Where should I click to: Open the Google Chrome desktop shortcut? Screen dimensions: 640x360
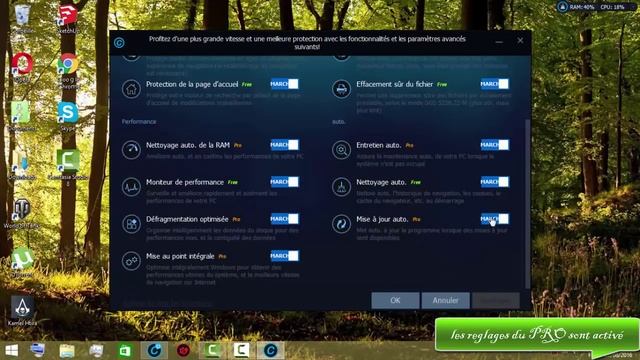68,69
